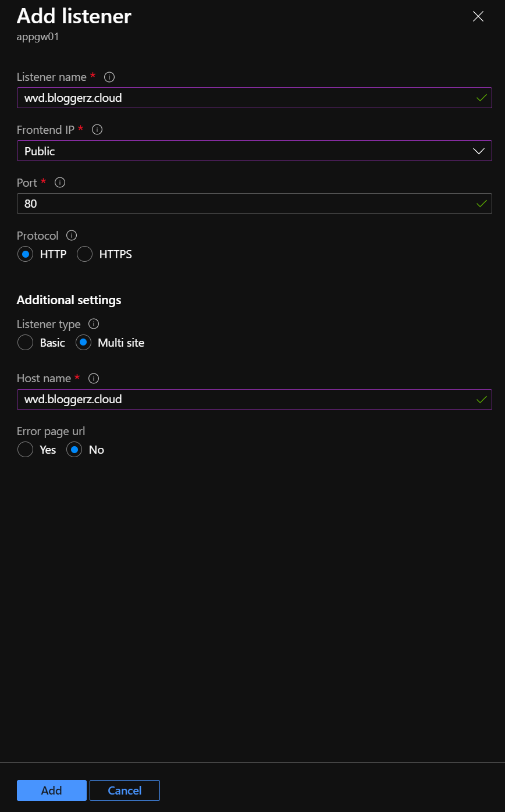Image resolution: width=505 pixels, height=812 pixels.
Task: Click the validation checkmark next to Port
Action: click(x=481, y=204)
